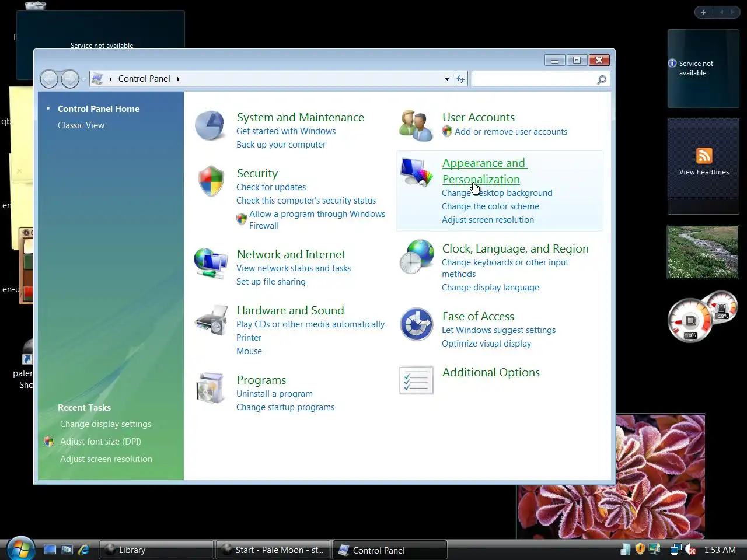Click the slideshow gadget landscape picture
The image size is (747, 560).
(x=703, y=252)
